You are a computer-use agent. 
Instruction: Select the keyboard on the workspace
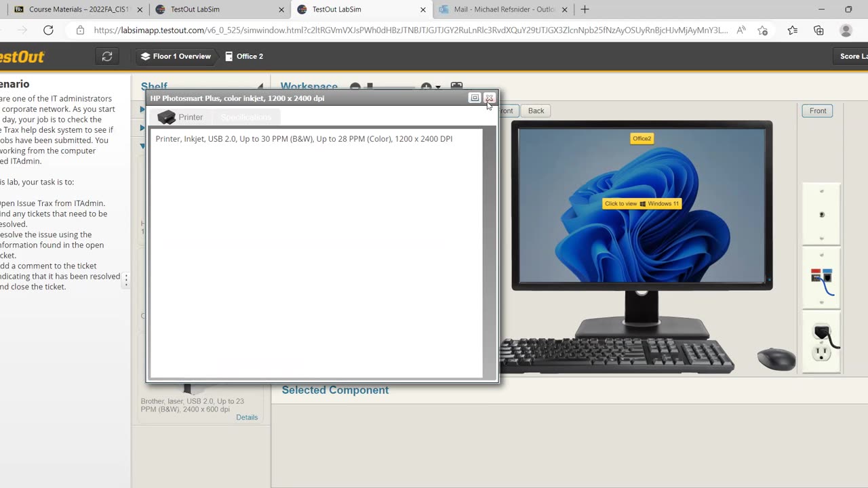point(616,354)
